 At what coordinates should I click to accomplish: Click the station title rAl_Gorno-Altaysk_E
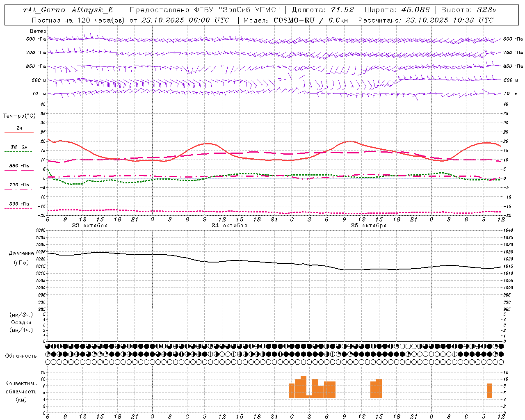pyautogui.click(x=68, y=10)
